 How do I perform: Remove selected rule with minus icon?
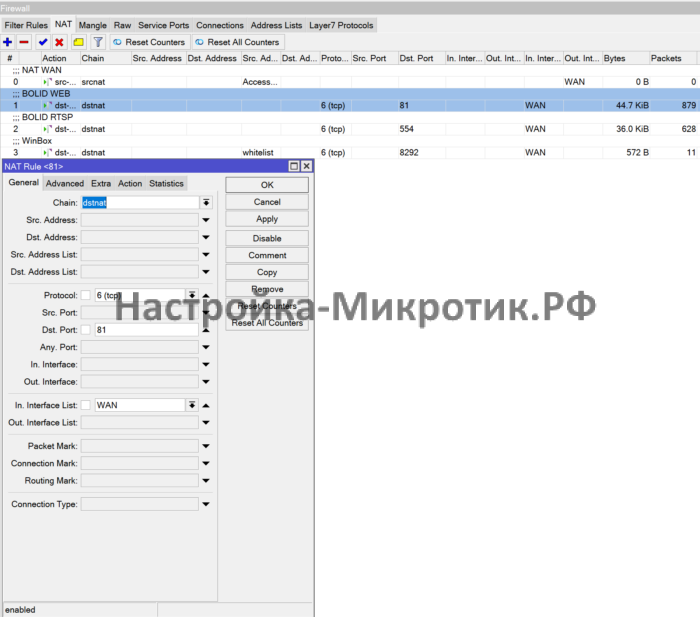tap(24, 42)
